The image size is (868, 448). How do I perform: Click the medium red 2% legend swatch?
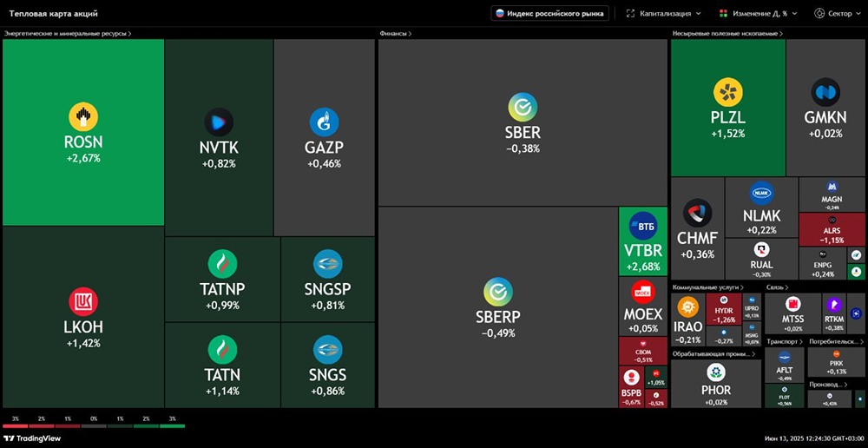coord(42,425)
